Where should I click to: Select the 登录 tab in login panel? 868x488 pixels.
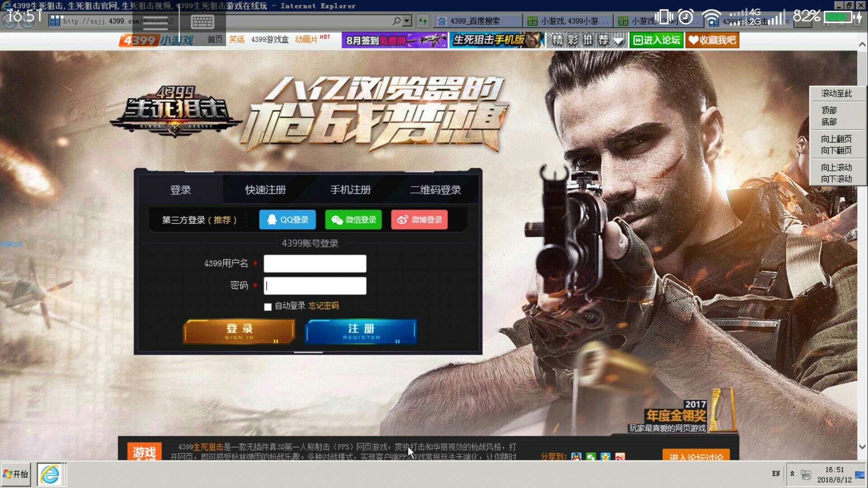coord(180,190)
